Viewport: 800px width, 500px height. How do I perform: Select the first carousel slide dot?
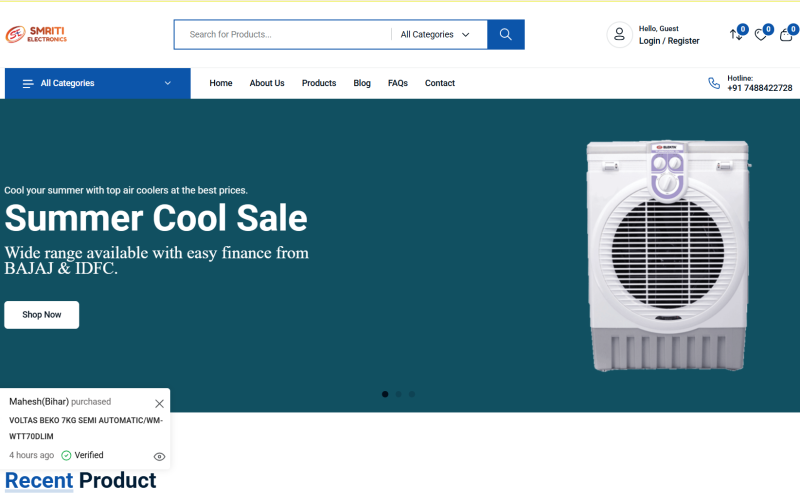(385, 394)
